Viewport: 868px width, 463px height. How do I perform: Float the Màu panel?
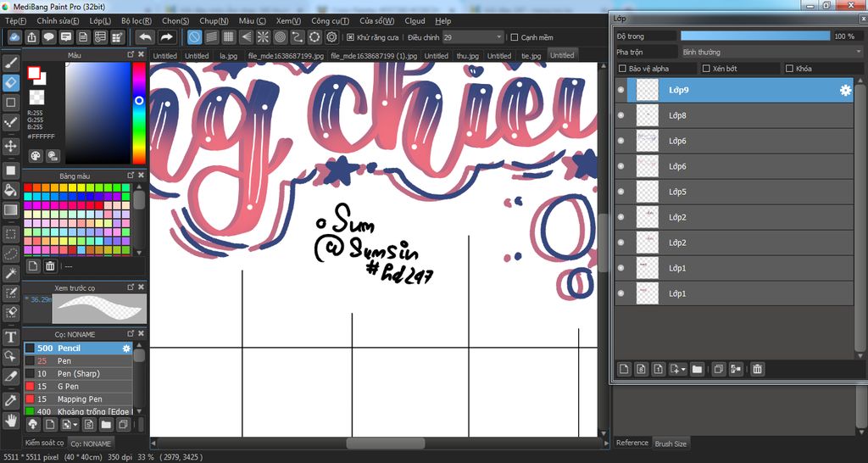point(131,55)
